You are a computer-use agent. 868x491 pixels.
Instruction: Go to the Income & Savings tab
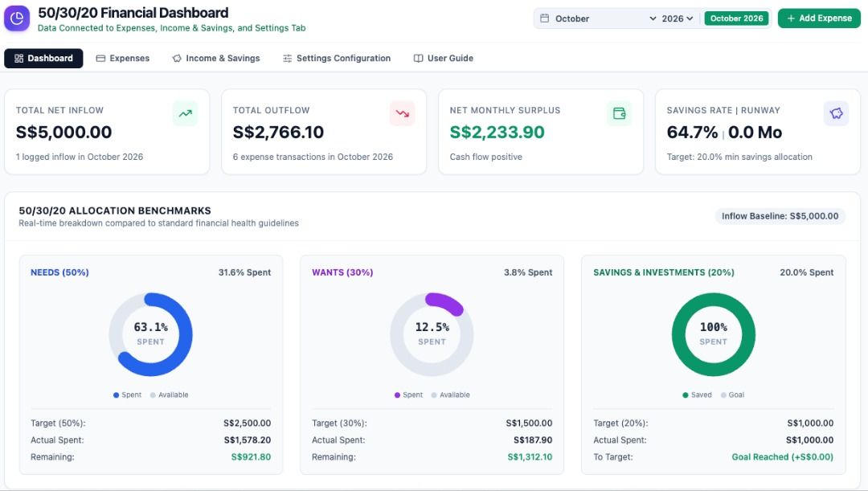click(216, 58)
